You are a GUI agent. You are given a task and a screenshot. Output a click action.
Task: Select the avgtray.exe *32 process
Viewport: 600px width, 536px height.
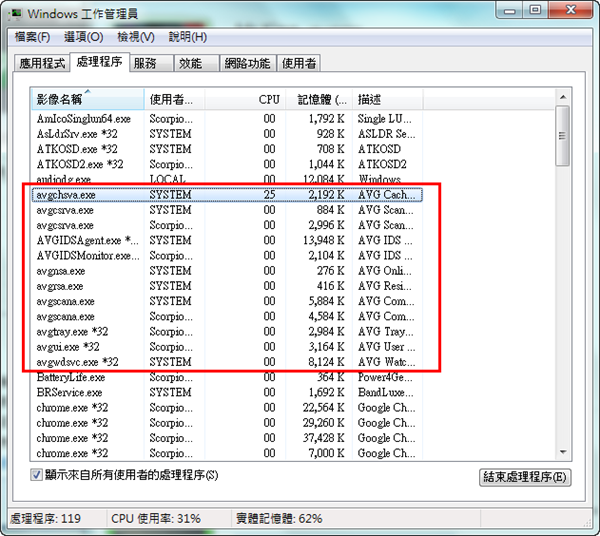coord(227,331)
